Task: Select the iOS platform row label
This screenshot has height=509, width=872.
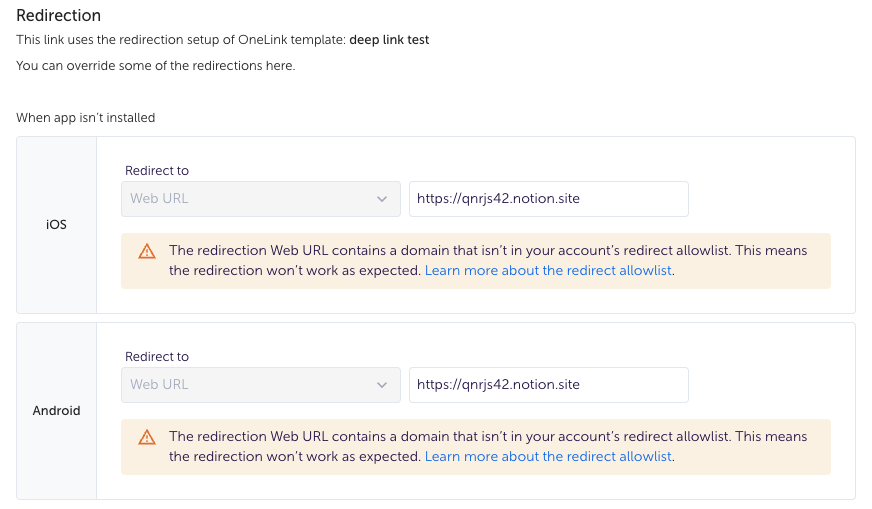Action: 56,225
